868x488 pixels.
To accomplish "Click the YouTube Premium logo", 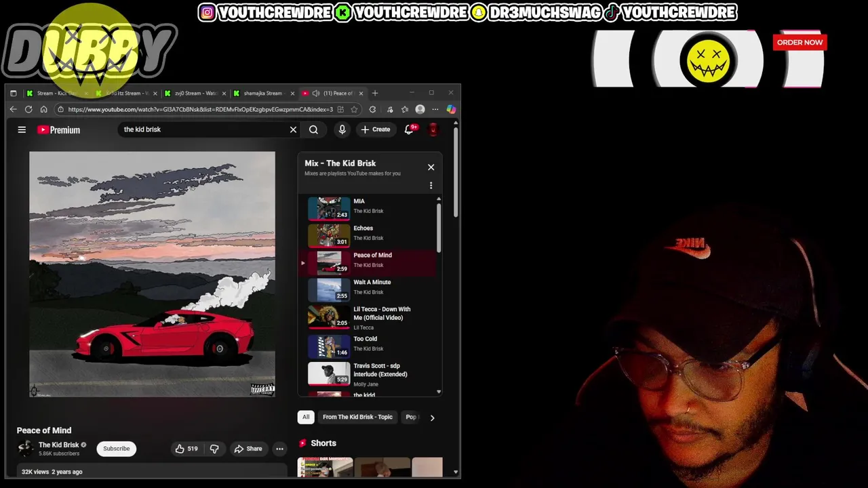I will click(58, 129).
